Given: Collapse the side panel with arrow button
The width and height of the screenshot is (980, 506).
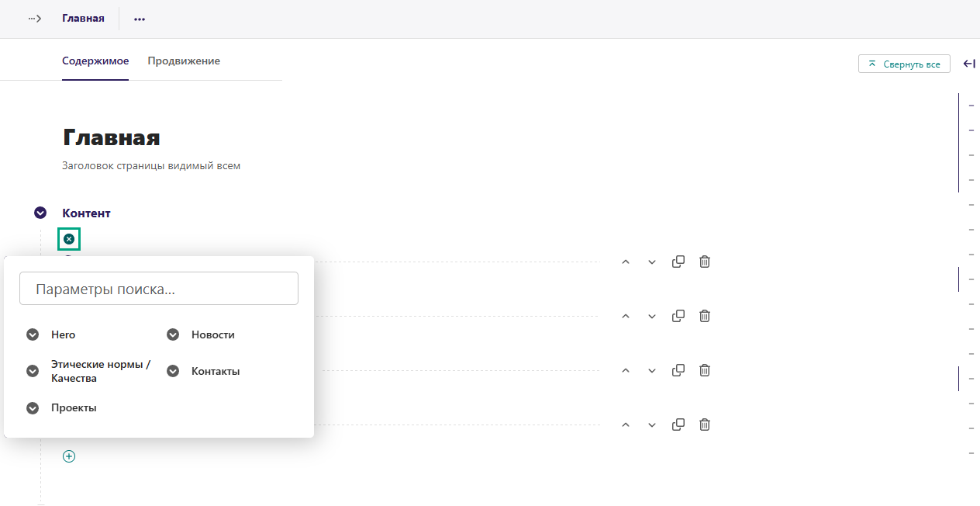Looking at the screenshot, I should coord(969,64).
